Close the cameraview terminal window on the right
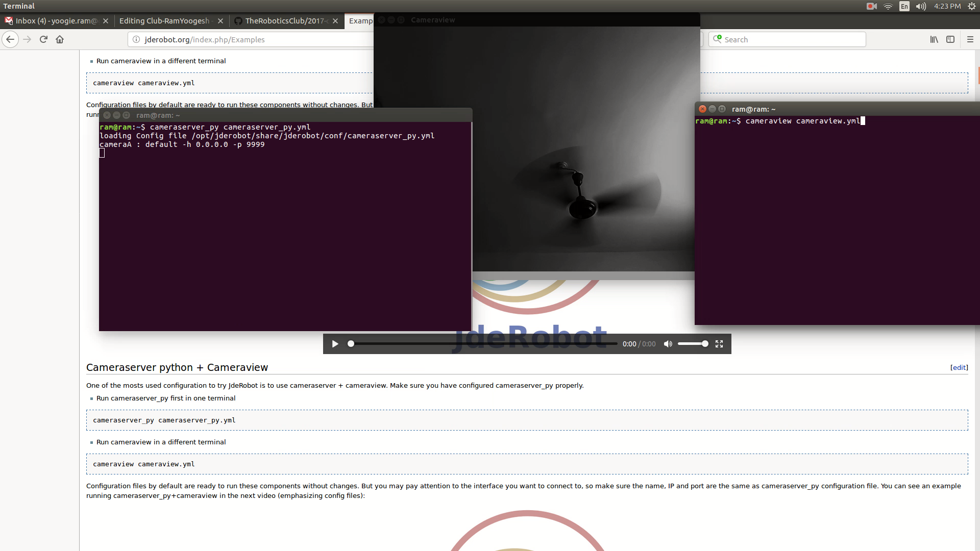This screenshot has height=551, width=980. tap(702, 109)
